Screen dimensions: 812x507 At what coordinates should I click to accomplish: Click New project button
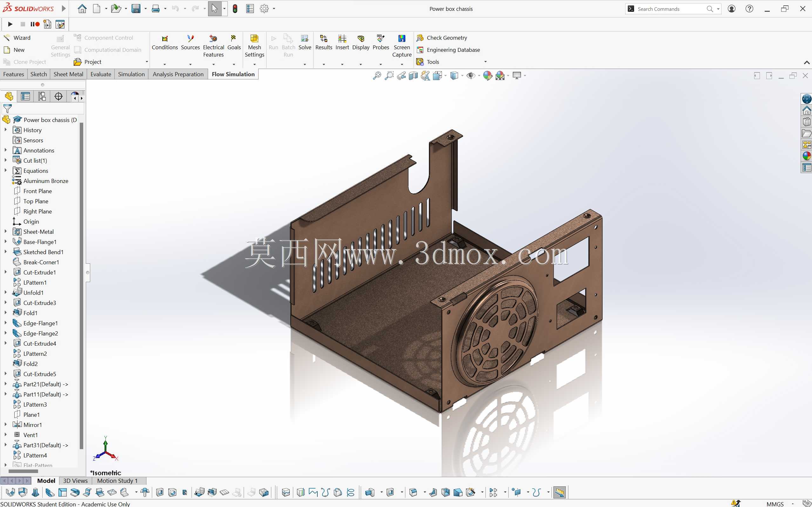point(14,50)
